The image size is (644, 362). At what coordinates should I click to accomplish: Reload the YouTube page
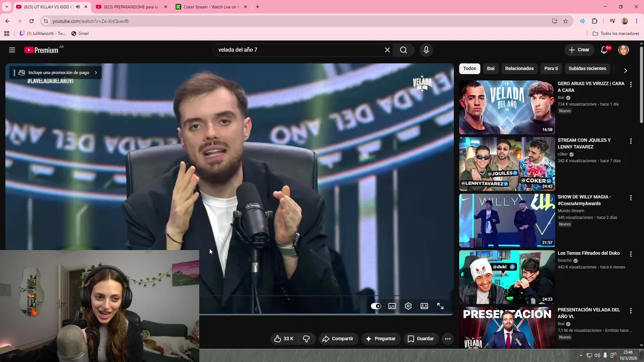[31, 21]
